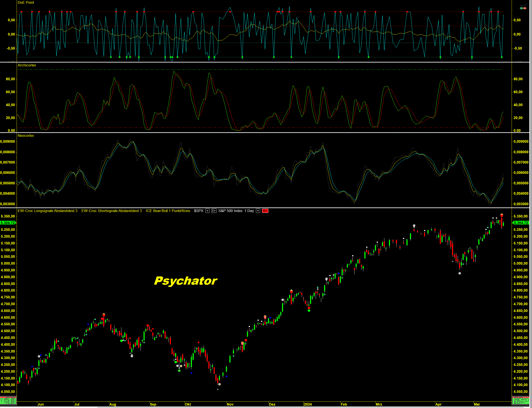This screenshot has height=408, width=532.
Task: Select the Neocortex indicator label
Action: tap(26, 135)
